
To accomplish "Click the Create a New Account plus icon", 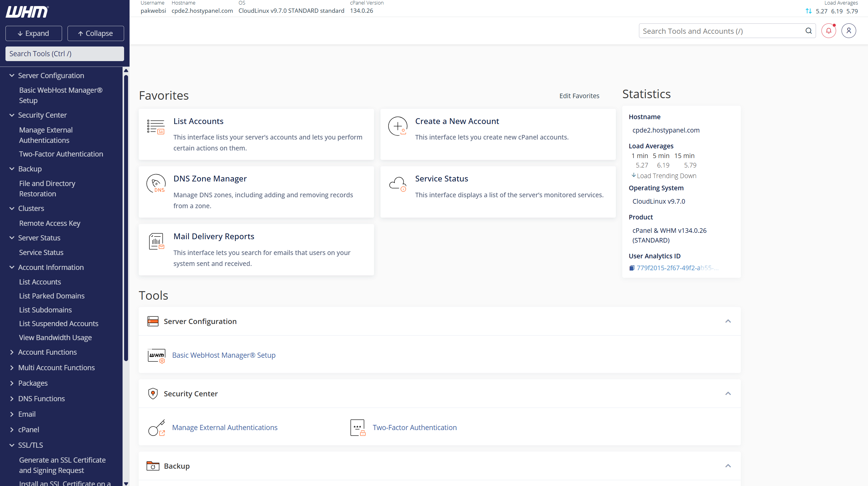I will pos(398,126).
